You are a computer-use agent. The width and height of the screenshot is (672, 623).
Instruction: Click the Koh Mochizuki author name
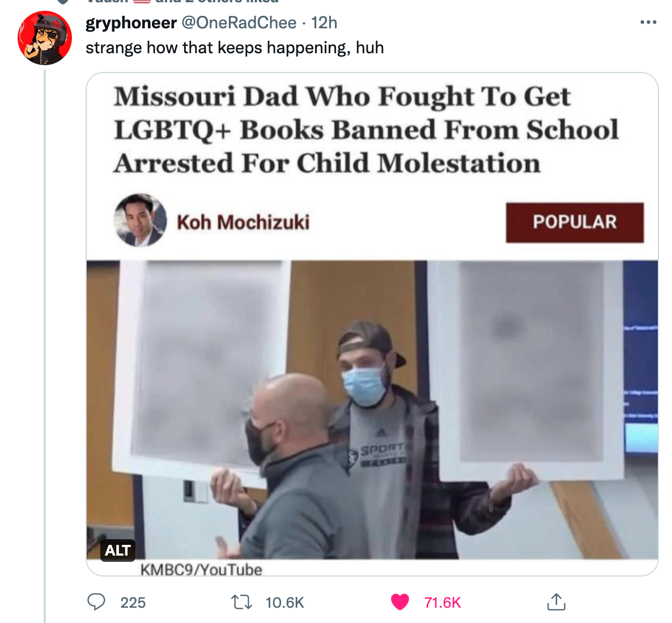[x=243, y=223]
